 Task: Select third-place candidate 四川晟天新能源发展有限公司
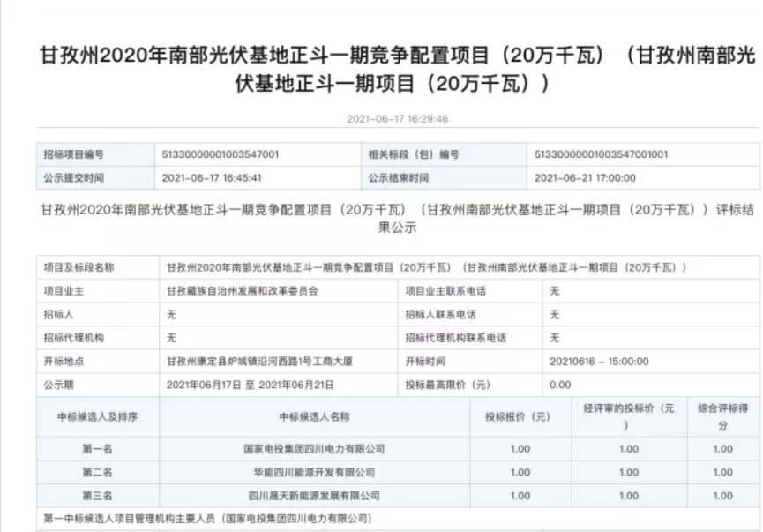coord(315,496)
